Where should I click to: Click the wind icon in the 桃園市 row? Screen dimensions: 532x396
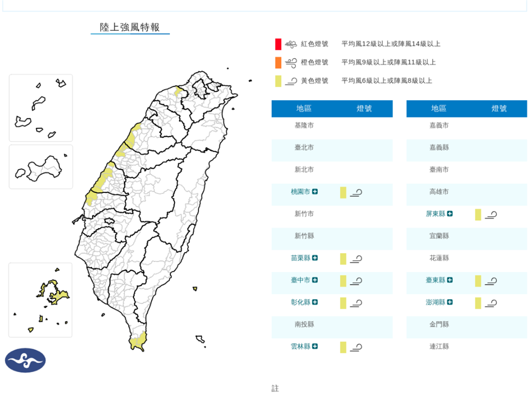(356, 192)
